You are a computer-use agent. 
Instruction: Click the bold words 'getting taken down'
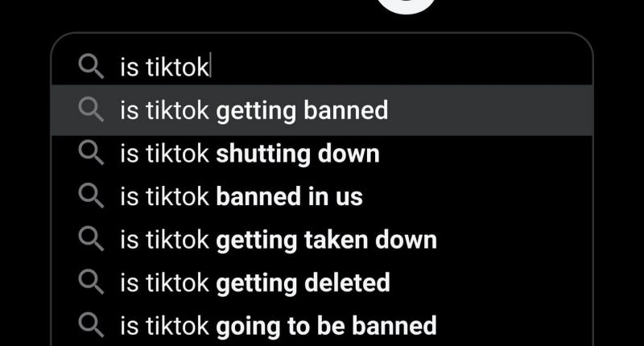(327, 241)
